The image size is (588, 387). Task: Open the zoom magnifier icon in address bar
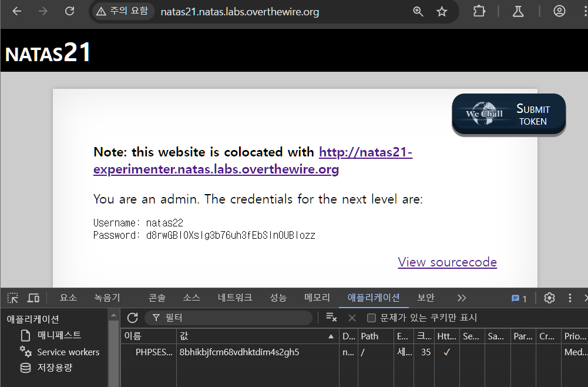click(x=418, y=11)
